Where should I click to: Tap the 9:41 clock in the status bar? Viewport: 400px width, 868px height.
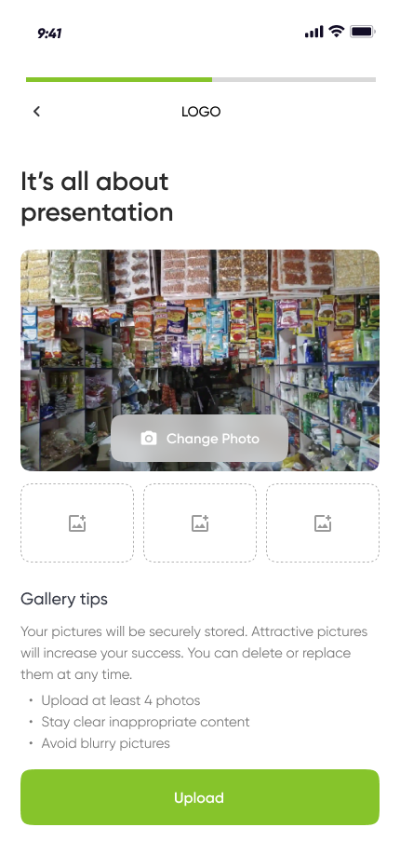49,34
